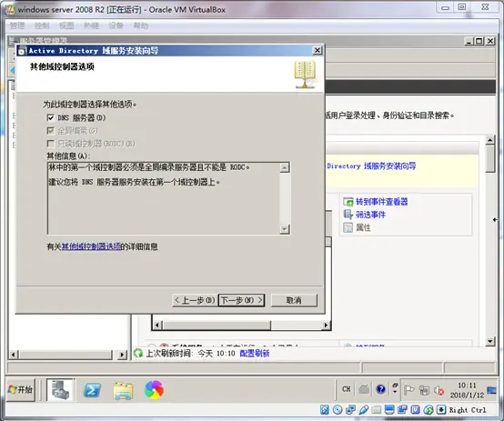The width and height of the screenshot is (504, 421).
Task: Open 属性 link in Server Manager
Action: coord(363,227)
